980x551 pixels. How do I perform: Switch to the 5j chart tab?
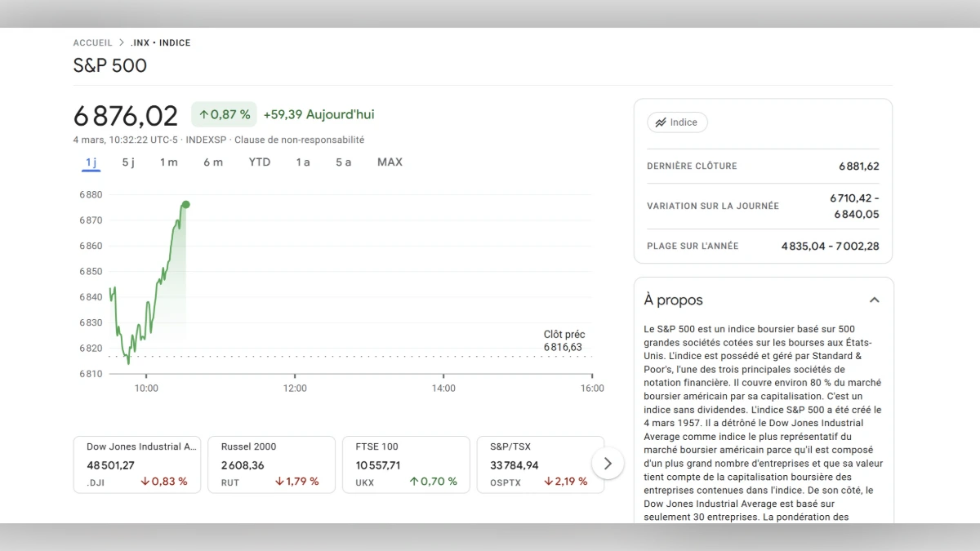coord(128,162)
